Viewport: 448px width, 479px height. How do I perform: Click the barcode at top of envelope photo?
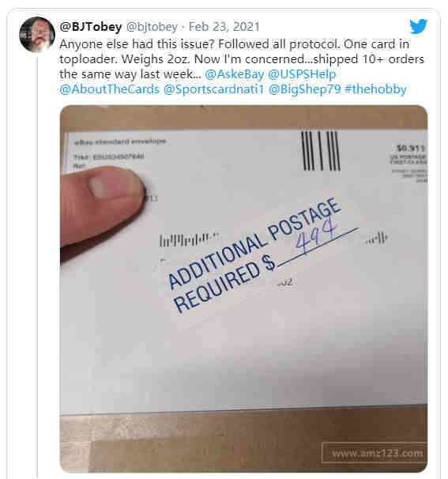coord(320,151)
